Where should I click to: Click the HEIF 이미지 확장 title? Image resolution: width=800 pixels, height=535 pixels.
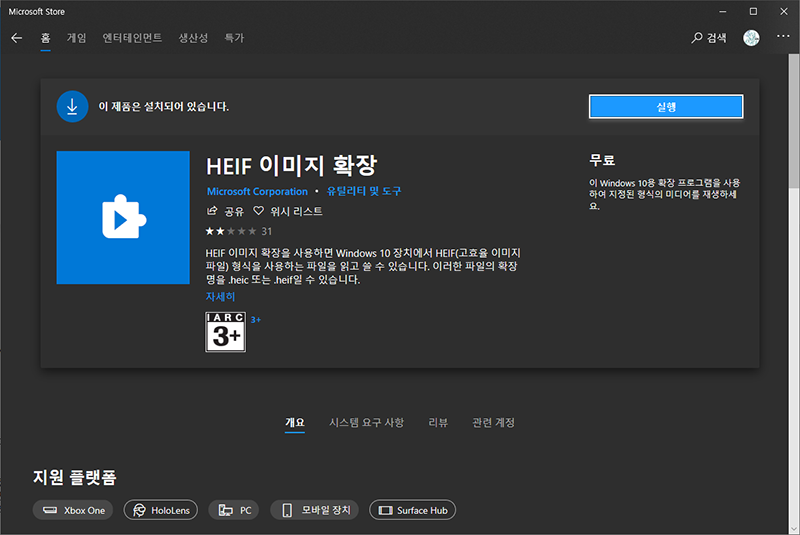[x=291, y=165]
